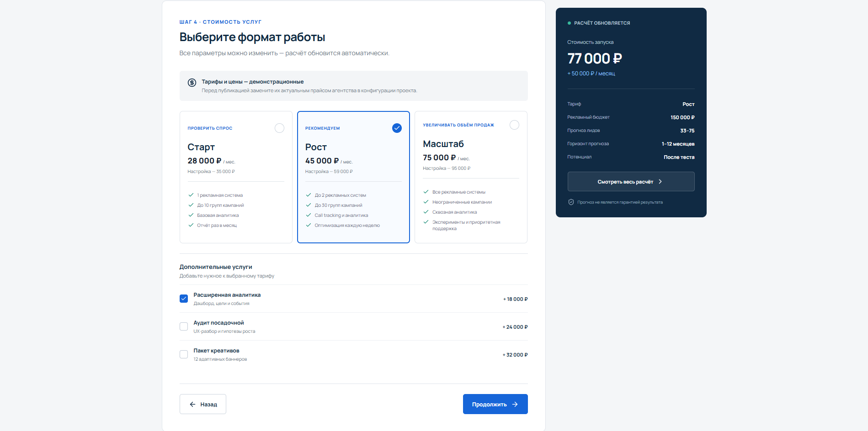Uncheck Расширенная аналитика checkbox

click(x=184, y=299)
